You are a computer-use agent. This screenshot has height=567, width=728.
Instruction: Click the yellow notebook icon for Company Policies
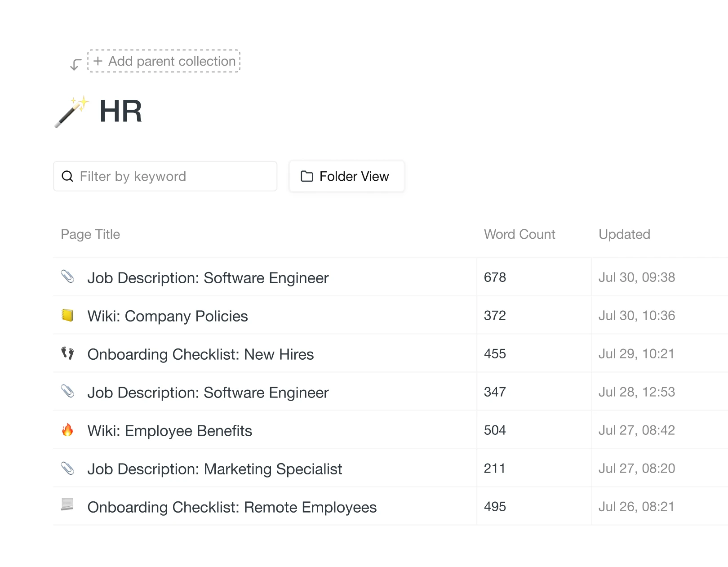pos(67,315)
